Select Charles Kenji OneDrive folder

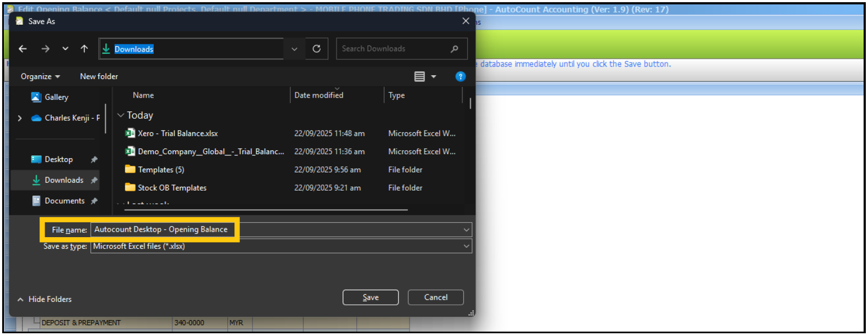72,118
